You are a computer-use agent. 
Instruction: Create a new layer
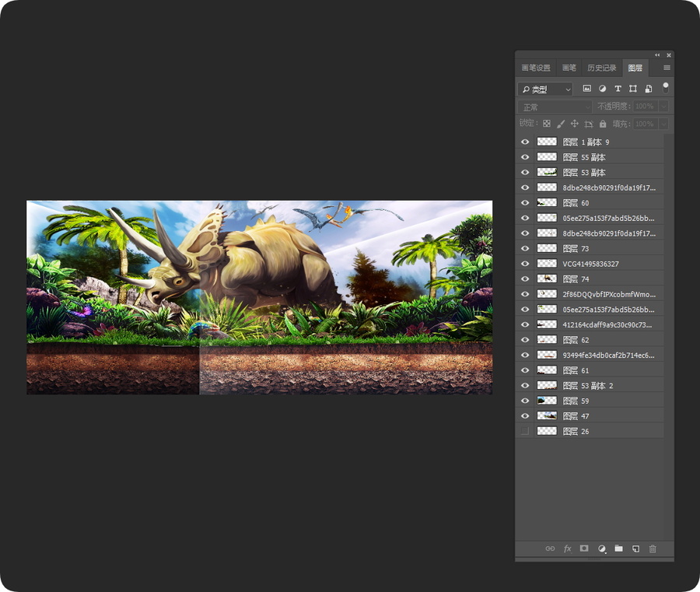[x=635, y=548]
